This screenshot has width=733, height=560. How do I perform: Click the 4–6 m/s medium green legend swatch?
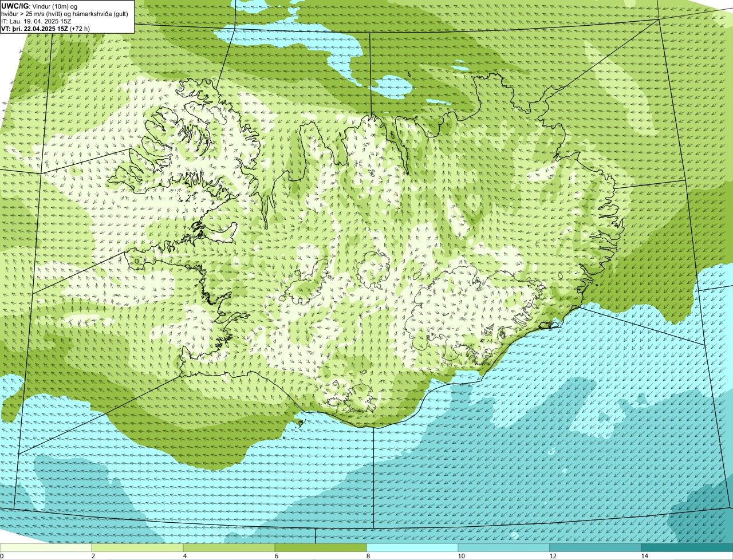(229, 547)
